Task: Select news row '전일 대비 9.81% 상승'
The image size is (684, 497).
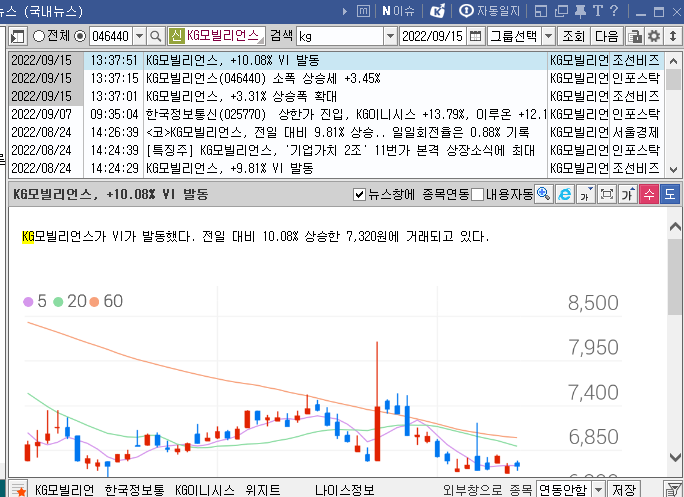Action: pos(336,132)
